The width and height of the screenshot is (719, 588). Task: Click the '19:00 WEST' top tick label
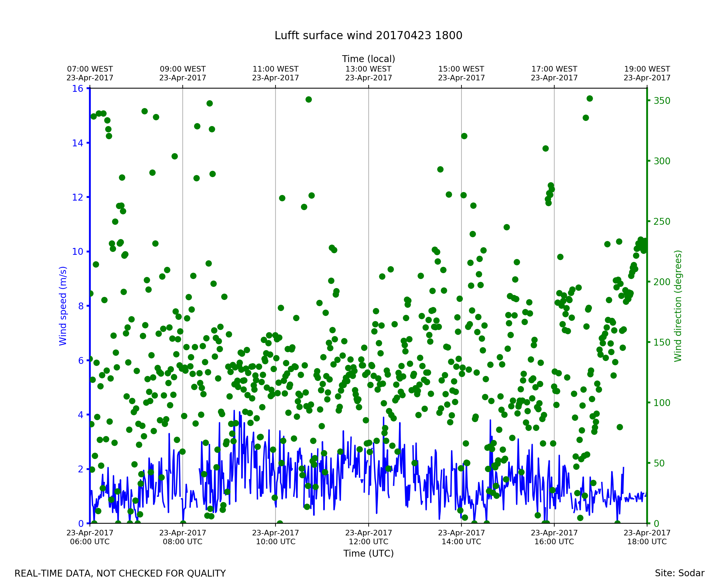647,70
